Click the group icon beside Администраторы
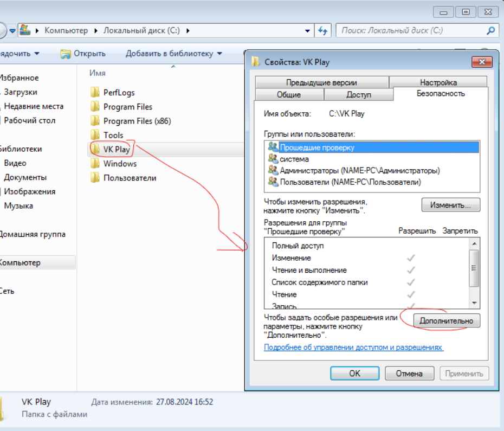Screen dimensions: 504x431 [x=273, y=170]
